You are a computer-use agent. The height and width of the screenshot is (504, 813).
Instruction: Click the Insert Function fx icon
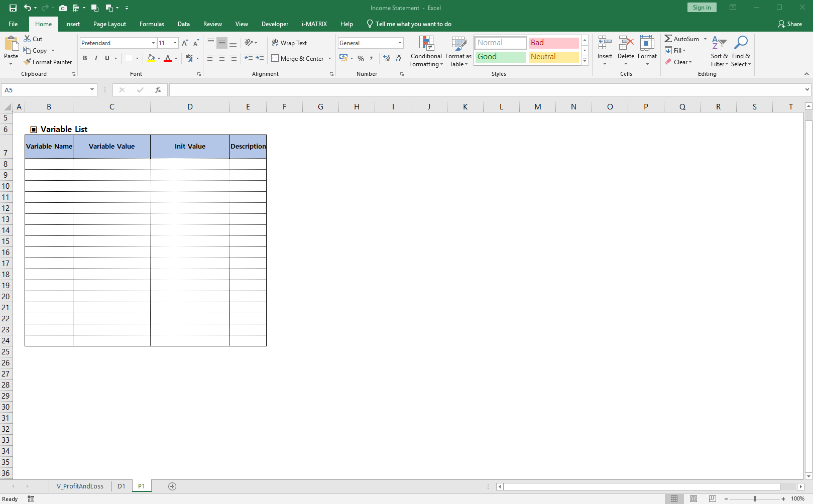click(158, 90)
